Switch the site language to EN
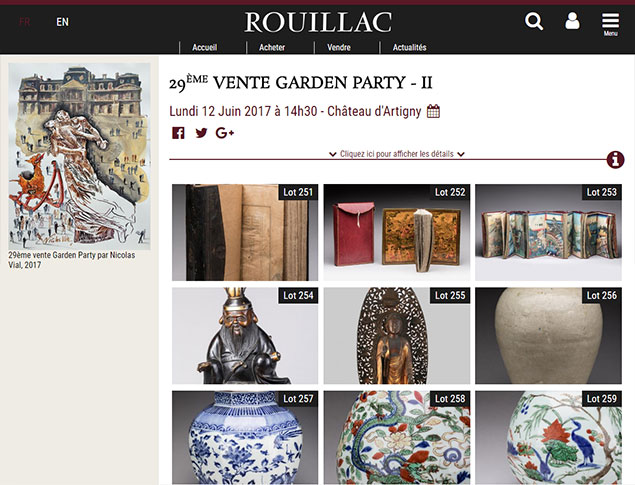Image resolution: width=635 pixels, height=485 pixels. point(62,22)
